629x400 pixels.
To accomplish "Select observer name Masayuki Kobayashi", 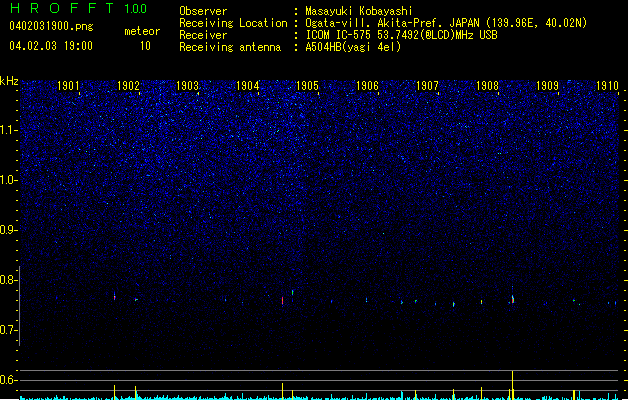I will 359,11.
